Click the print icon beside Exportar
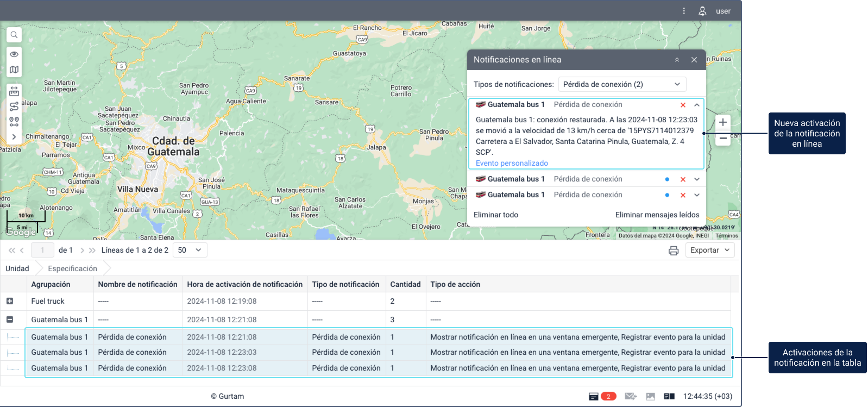This screenshot has width=868, height=407. pos(674,251)
